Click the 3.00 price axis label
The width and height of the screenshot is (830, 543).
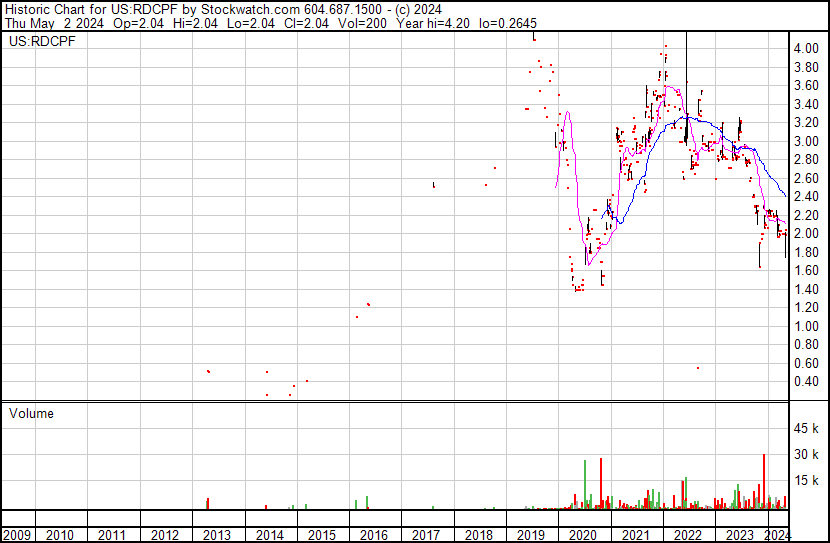point(806,141)
